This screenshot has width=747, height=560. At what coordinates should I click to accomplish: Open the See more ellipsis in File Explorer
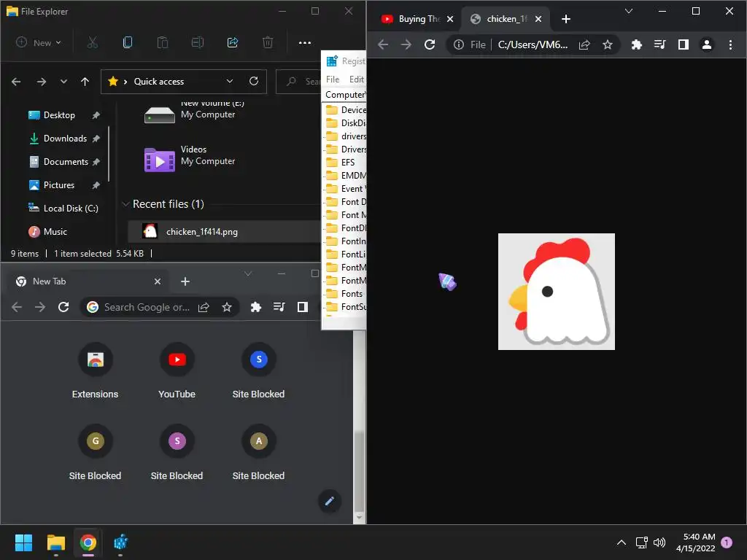tap(305, 42)
